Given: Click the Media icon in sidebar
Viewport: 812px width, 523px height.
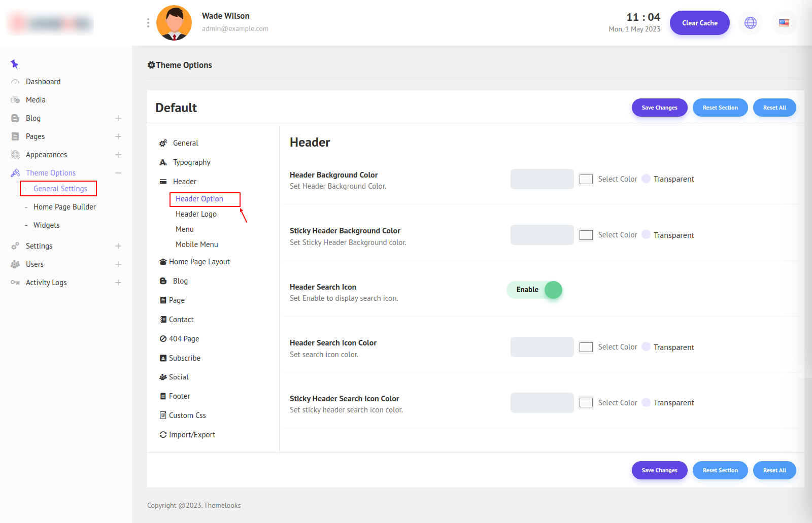Looking at the screenshot, I should pyautogui.click(x=15, y=100).
